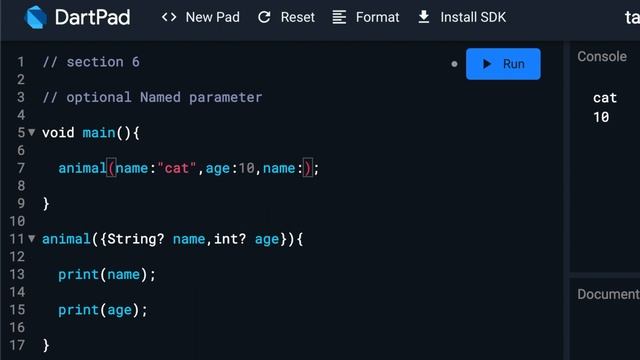This screenshot has height=360, width=640.
Task: Click the Format lines icon
Action: tap(339, 17)
